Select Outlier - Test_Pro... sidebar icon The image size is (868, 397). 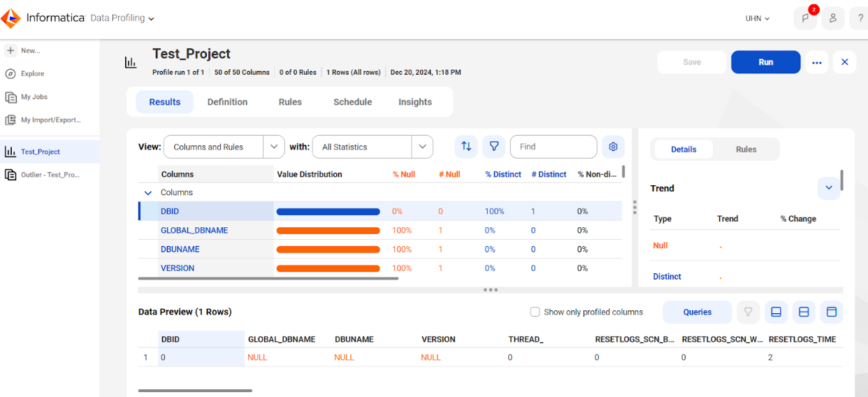click(x=10, y=175)
